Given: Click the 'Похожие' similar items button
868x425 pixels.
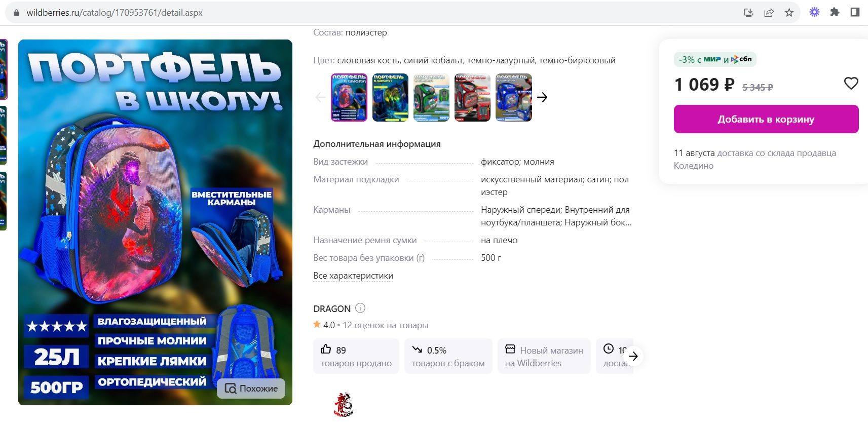Looking at the screenshot, I should (x=251, y=389).
